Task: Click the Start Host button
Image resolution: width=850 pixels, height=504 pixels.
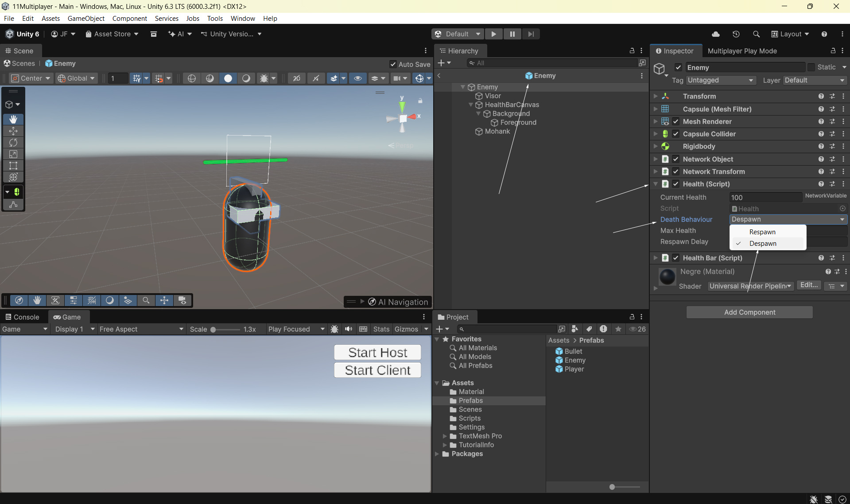Action: coord(377,353)
